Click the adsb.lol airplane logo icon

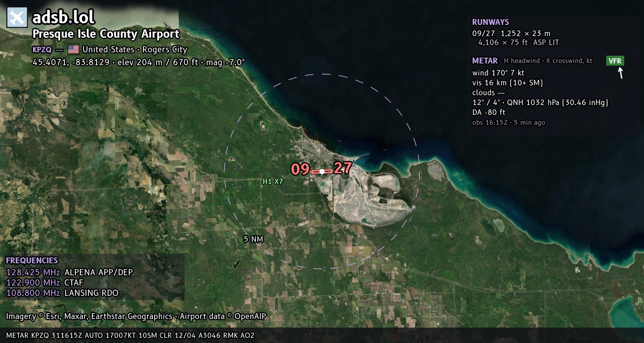[x=17, y=18]
